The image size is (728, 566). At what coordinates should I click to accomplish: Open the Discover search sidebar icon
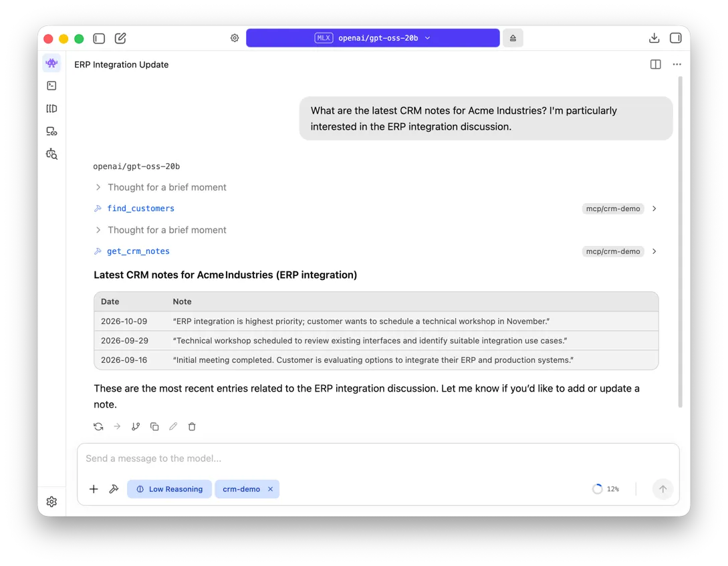[51, 154]
